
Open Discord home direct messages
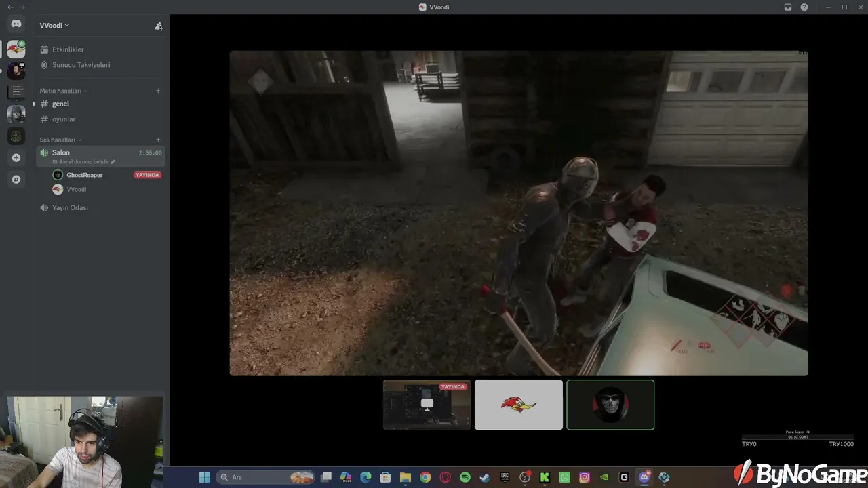coord(16,24)
